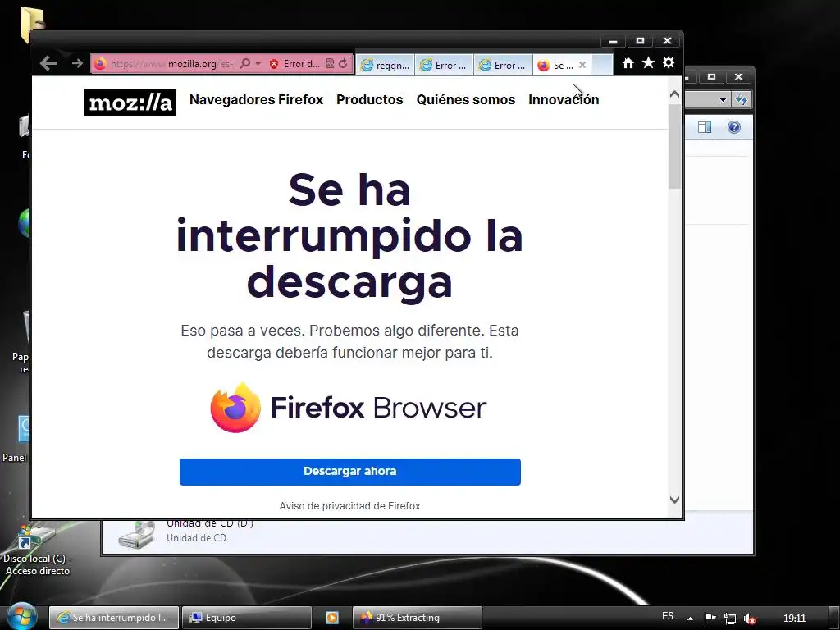Go back with the browser back arrow
Image resolution: width=840 pixels, height=630 pixels.
pos(48,64)
